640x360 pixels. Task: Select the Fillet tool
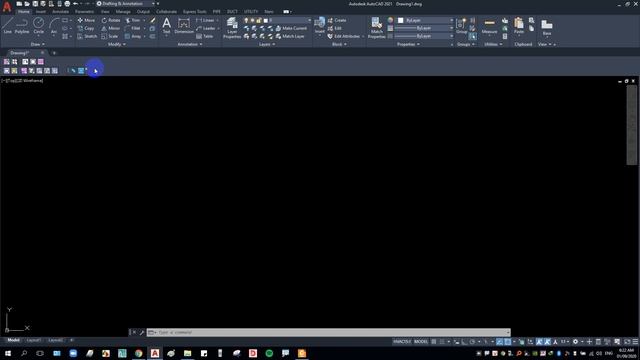(133, 28)
